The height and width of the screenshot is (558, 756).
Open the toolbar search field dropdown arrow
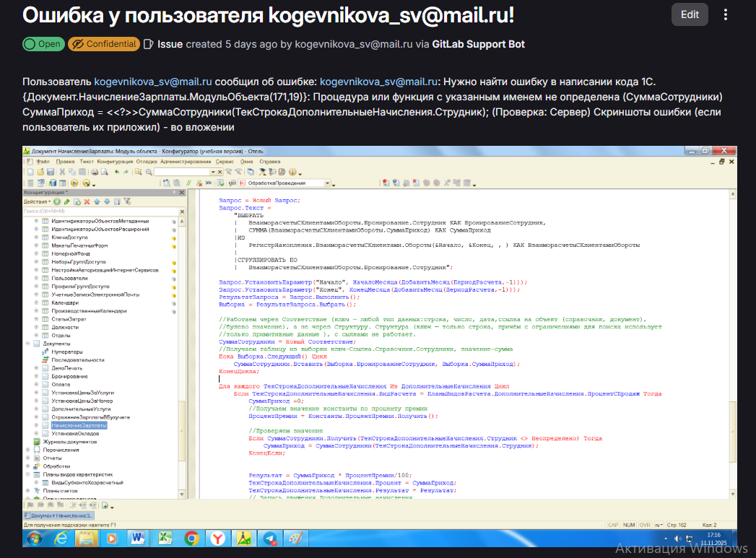coord(213,172)
